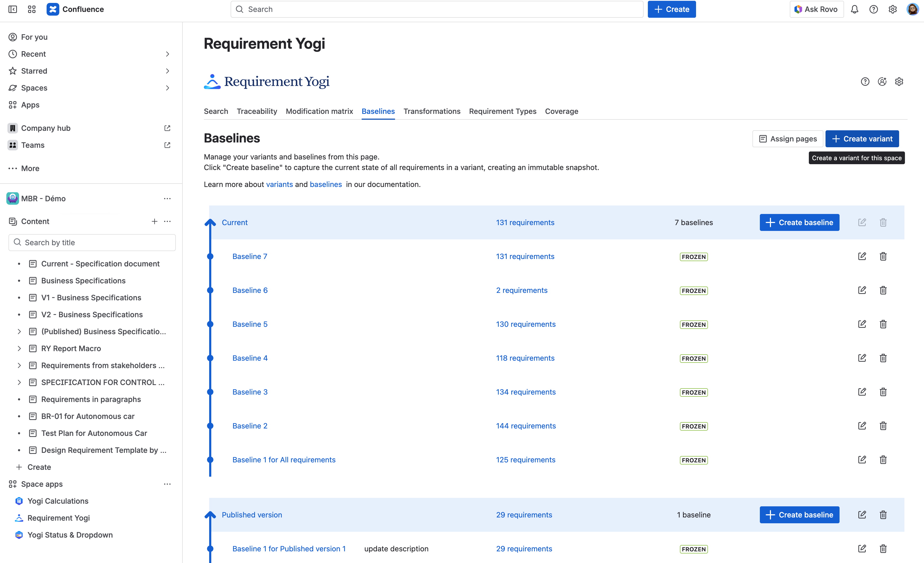This screenshot has width=924, height=563.
Task: Expand Recent in the sidebar
Action: (x=167, y=54)
